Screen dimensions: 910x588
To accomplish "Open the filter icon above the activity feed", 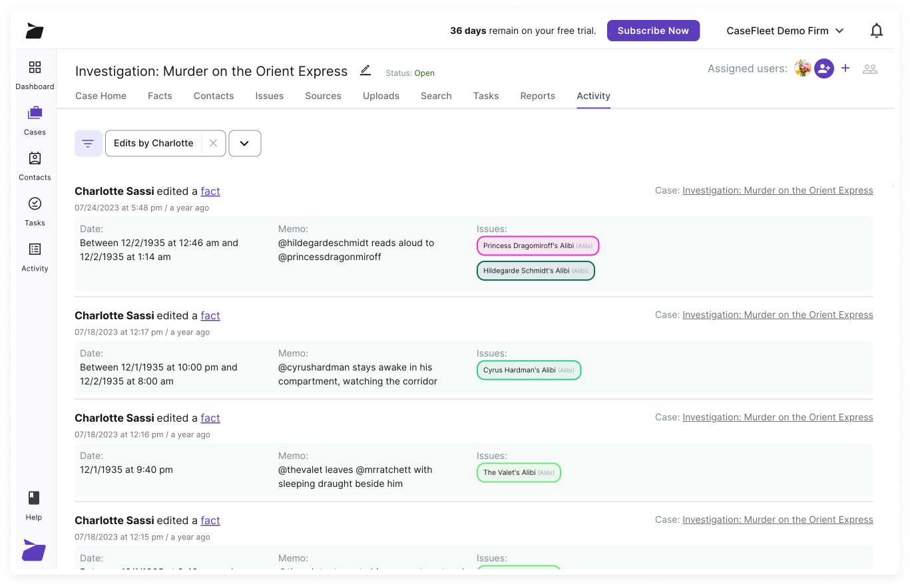I will [88, 143].
